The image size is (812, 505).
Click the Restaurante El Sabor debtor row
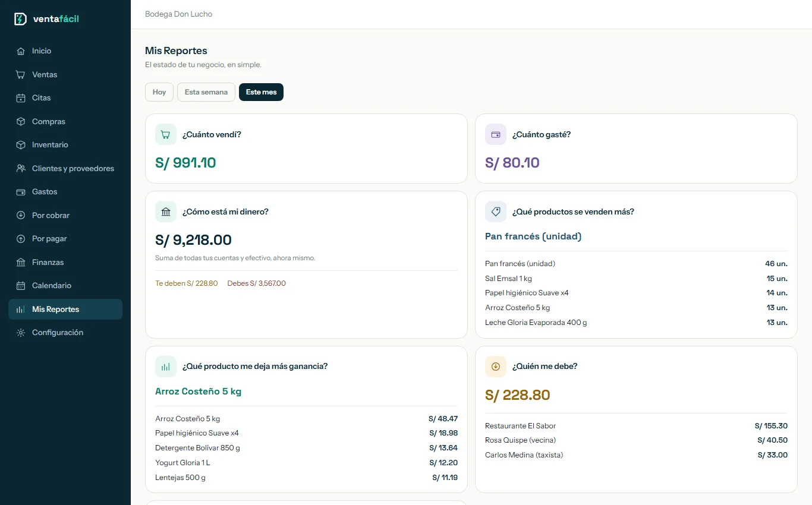pyautogui.click(x=636, y=426)
